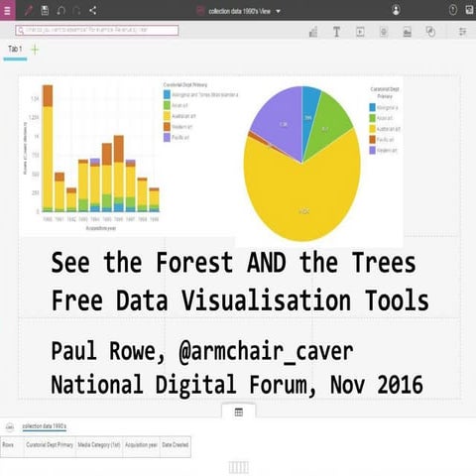The width and height of the screenshot is (476, 476).
Task: Save the dashboard with the disk icon
Action: 45,11
